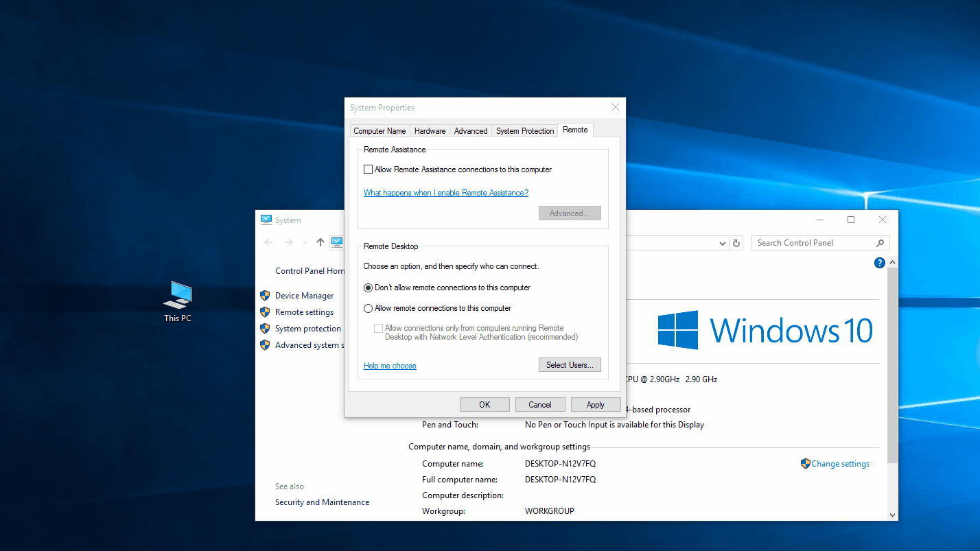Click the Apply button

[x=596, y=405]
